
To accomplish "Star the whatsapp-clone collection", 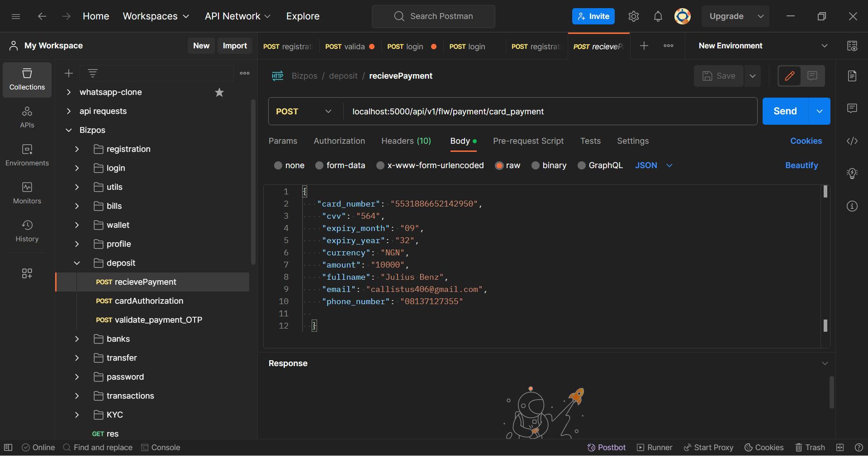I will 219,92.
